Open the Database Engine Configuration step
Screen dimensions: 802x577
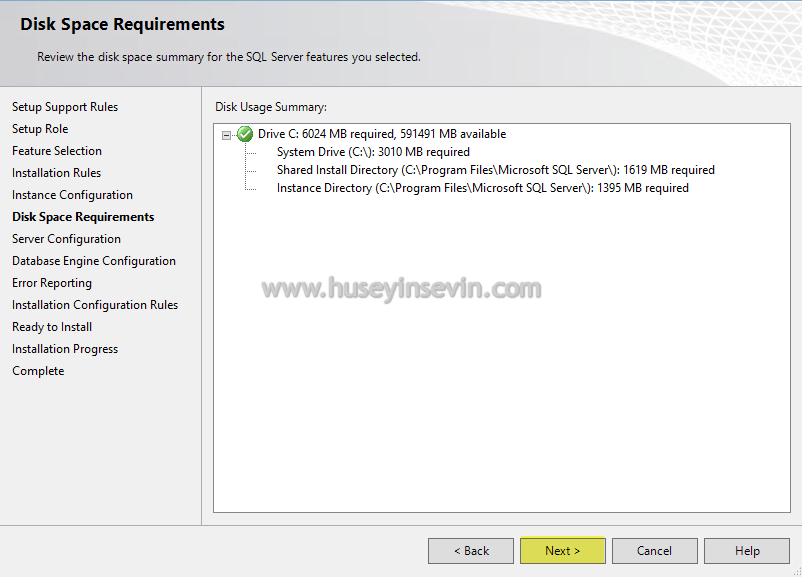pos(94,261)
